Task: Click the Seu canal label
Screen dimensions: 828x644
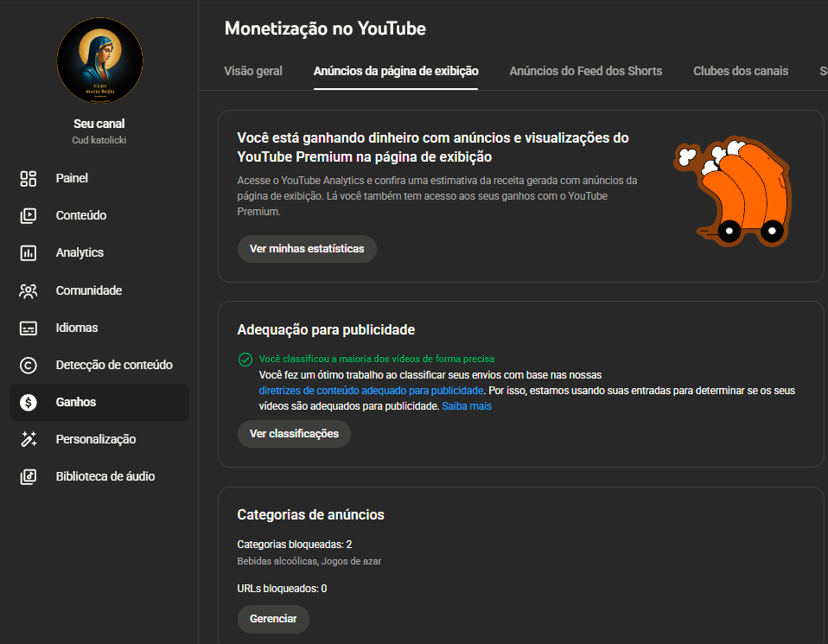Action: [99, 124]
